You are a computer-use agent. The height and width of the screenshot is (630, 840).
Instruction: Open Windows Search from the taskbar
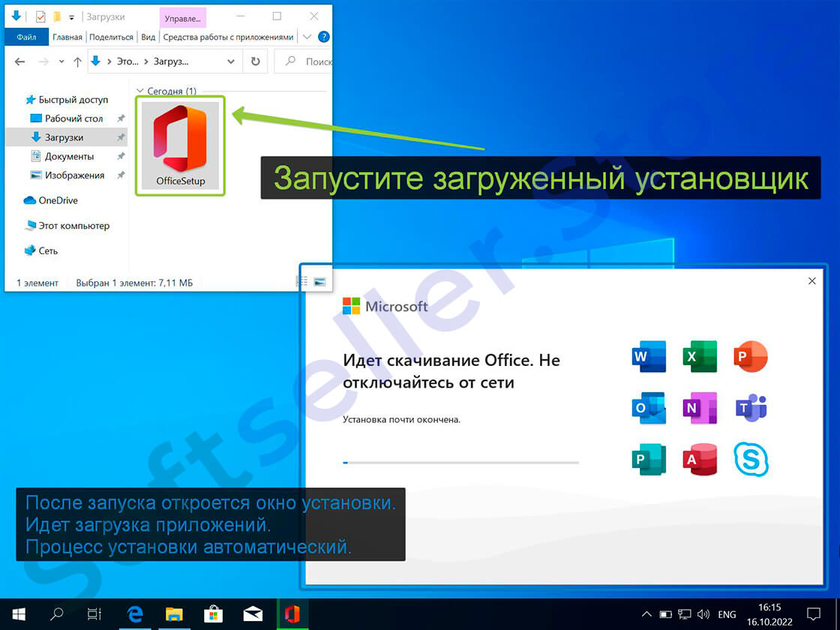(x=57, y=614)
